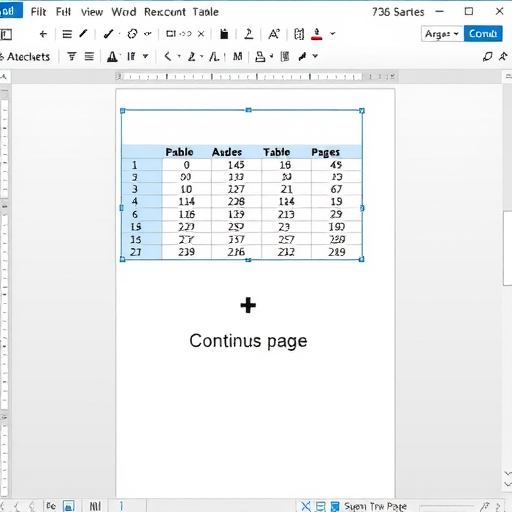Click the underlined 2 icon in top toolbar

pyautogui.click(x=249, y=34)
